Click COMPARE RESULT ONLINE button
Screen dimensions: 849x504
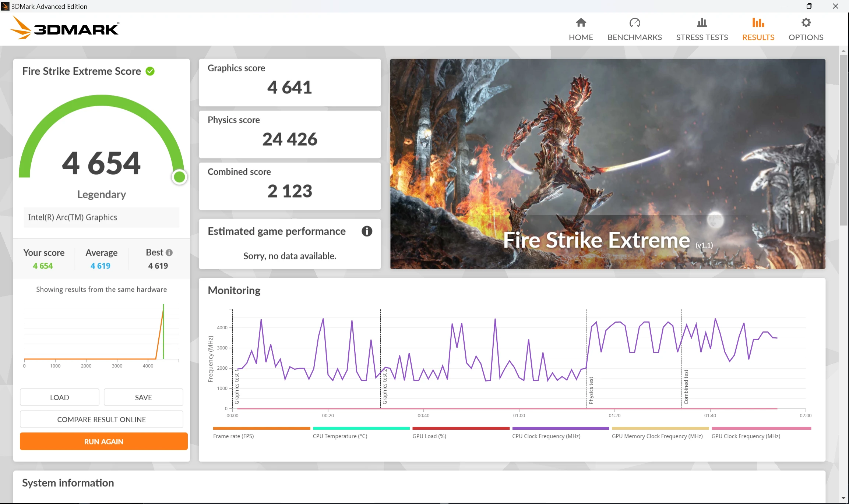click(x=101, y=419)
